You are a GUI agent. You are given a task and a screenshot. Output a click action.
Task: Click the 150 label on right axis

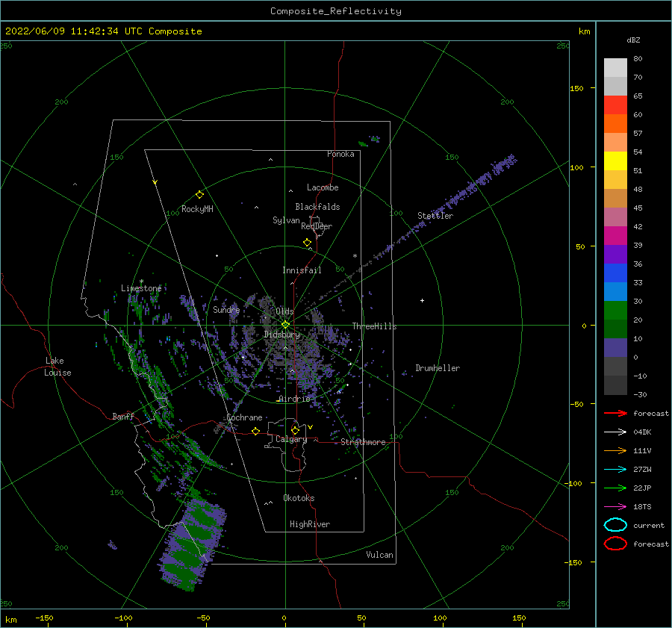pos(576,88)
